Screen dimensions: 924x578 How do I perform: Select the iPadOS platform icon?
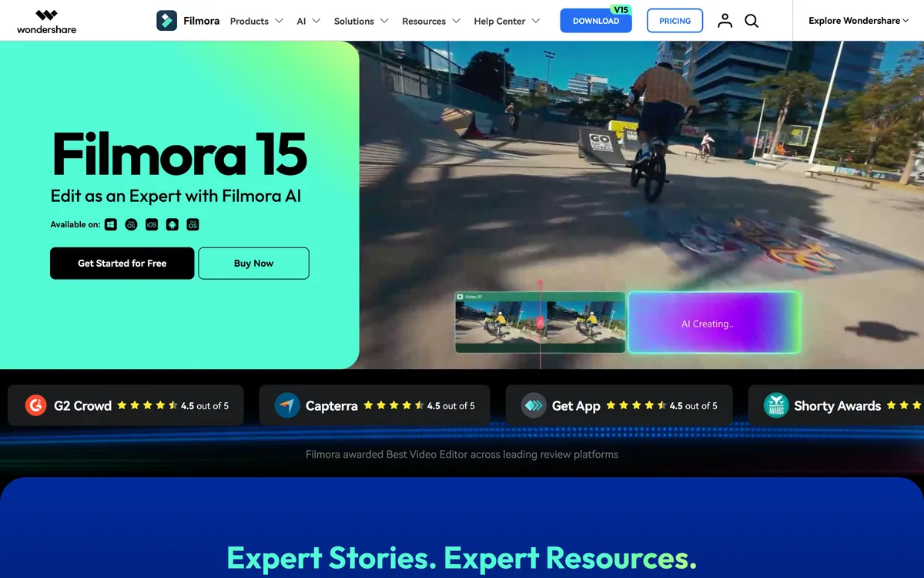click(x=192, y=224)
